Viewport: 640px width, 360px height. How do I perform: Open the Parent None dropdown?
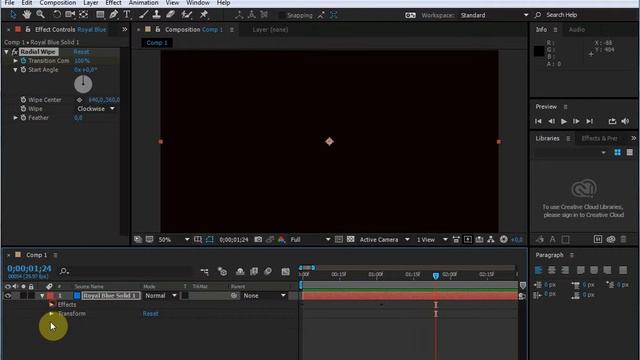coord(264,296)
